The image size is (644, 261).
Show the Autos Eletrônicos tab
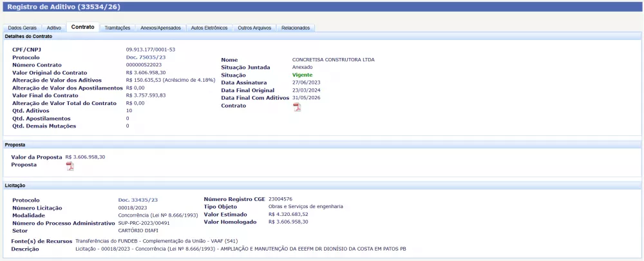click(209, 28)
